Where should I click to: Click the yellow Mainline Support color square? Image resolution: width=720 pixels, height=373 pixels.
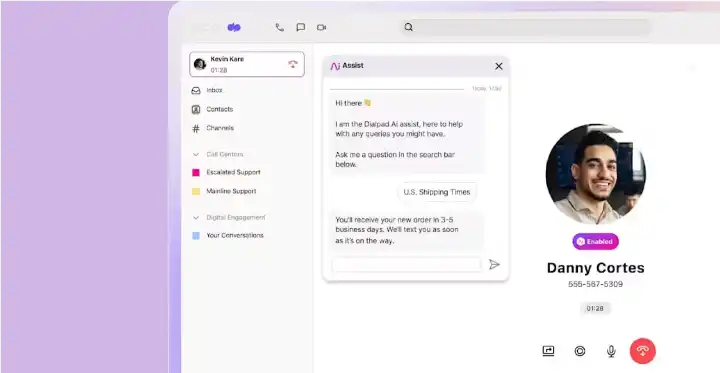pyautogui.click(x=196, y=192)
